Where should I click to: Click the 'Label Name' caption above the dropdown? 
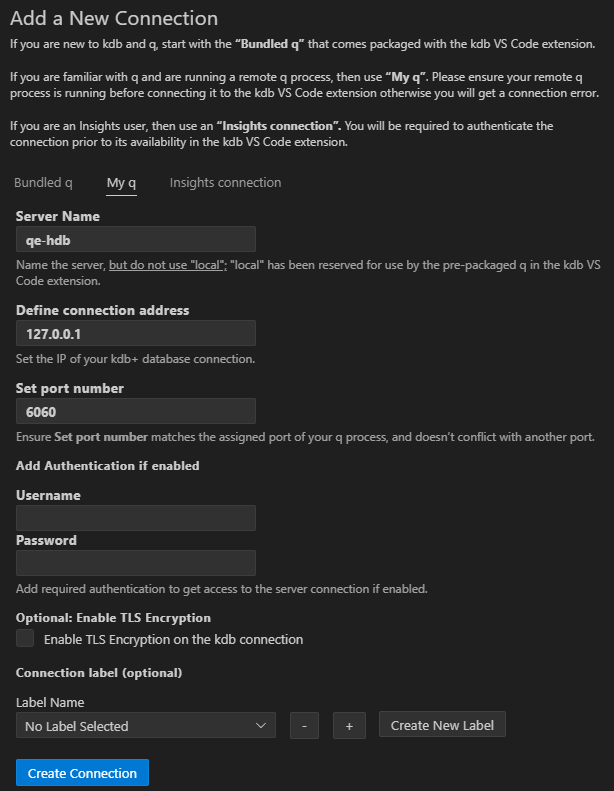(50, 702)
